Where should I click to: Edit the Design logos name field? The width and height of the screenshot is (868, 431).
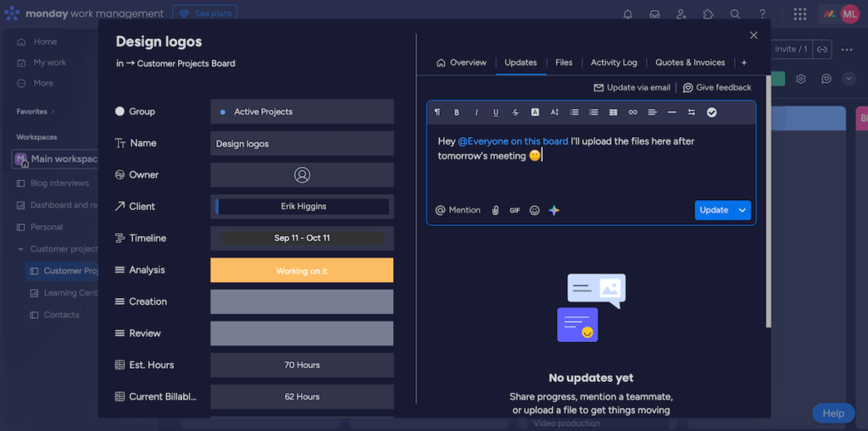coord(303,144)
